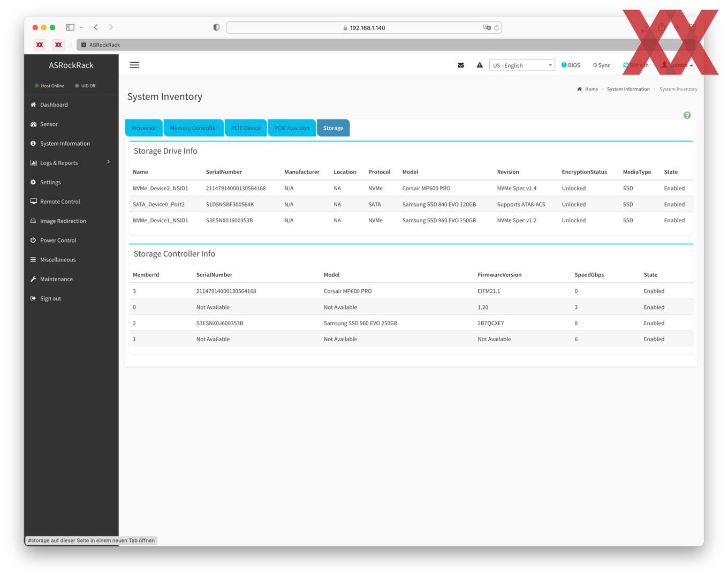Click the Logs & Reports chart icon
The width and height of the screenshot is (728, 578).
coord(33,163)
